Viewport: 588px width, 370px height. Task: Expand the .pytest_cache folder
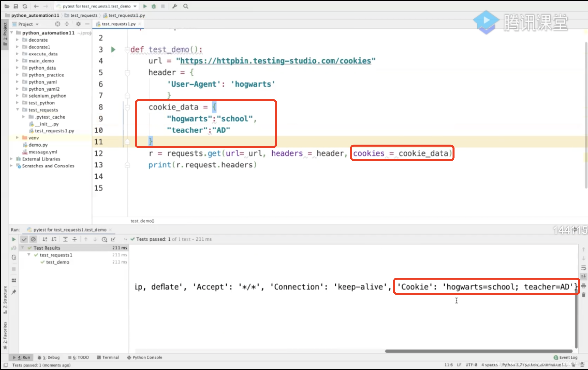[x=24, y=117]
